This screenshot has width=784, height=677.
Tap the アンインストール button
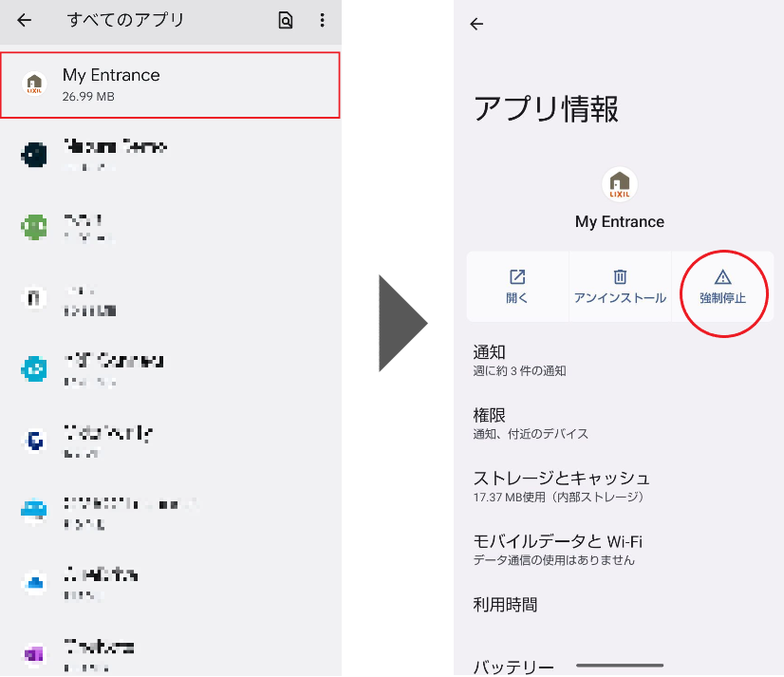pos(620,287)
